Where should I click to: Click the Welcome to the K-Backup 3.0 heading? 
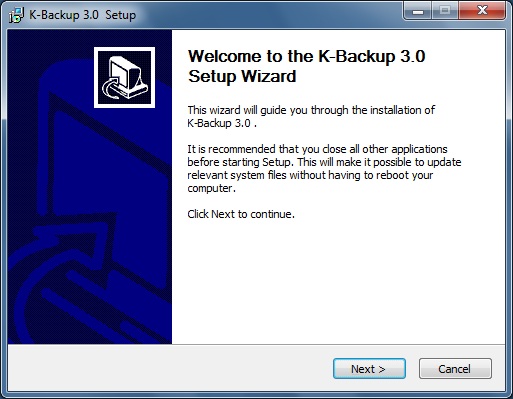pos(306,56)
